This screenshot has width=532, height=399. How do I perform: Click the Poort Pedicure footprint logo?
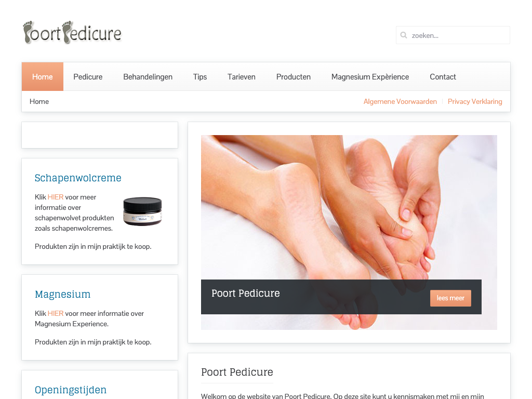point(72,33)
